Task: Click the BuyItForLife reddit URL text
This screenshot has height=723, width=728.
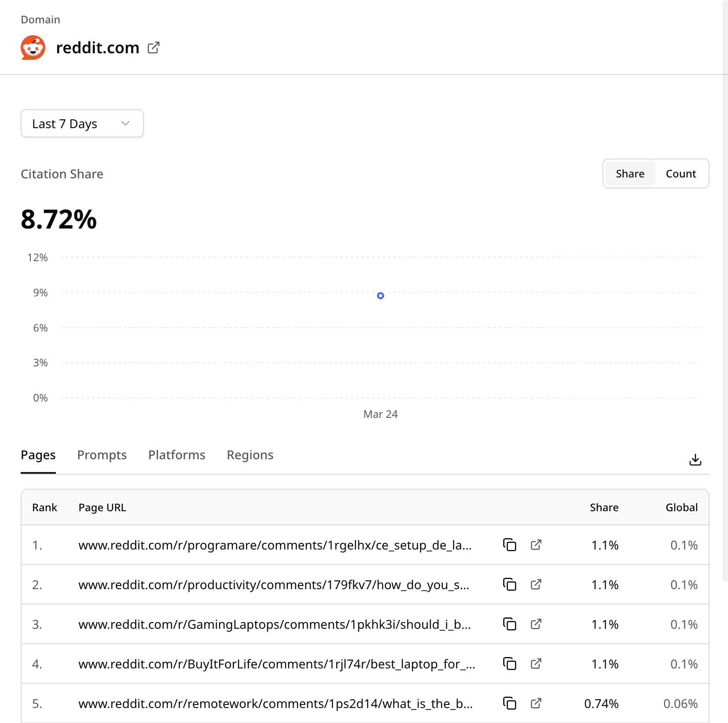Action: point(277,664)
